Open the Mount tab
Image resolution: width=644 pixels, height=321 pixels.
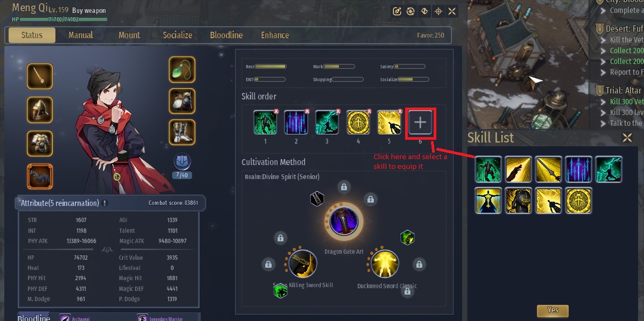[129, 35]
